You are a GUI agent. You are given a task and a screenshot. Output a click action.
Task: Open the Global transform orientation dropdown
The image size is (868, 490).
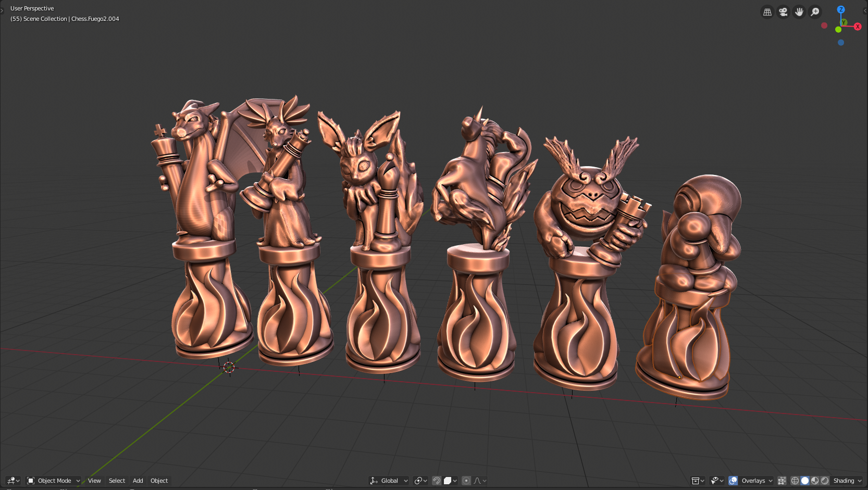(x=389, y=481)
